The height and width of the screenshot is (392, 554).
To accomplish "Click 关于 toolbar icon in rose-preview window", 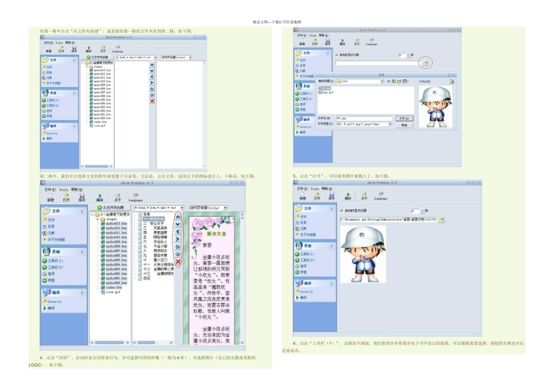I will [x=118, y=197].
